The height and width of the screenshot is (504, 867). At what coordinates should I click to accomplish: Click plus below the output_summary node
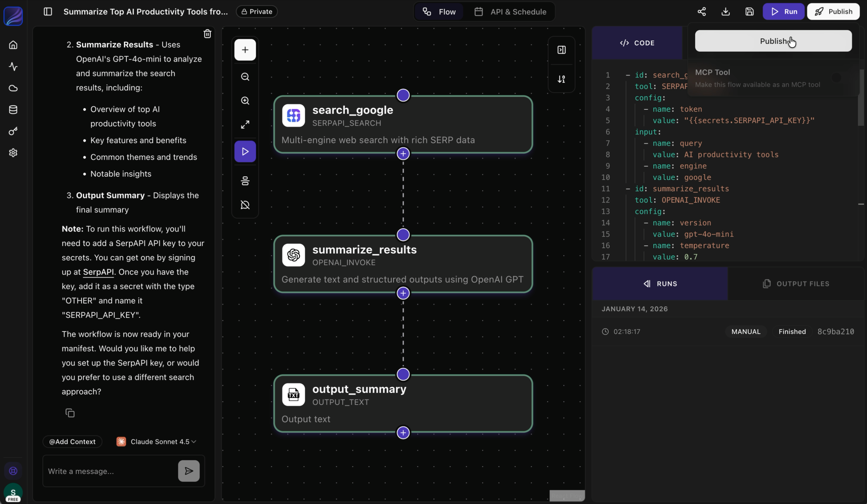tap(403, 432)
